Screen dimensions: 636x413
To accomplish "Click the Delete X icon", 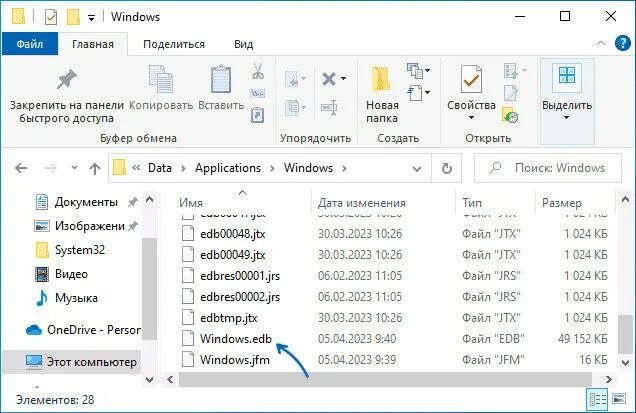I will coord(329,79).
